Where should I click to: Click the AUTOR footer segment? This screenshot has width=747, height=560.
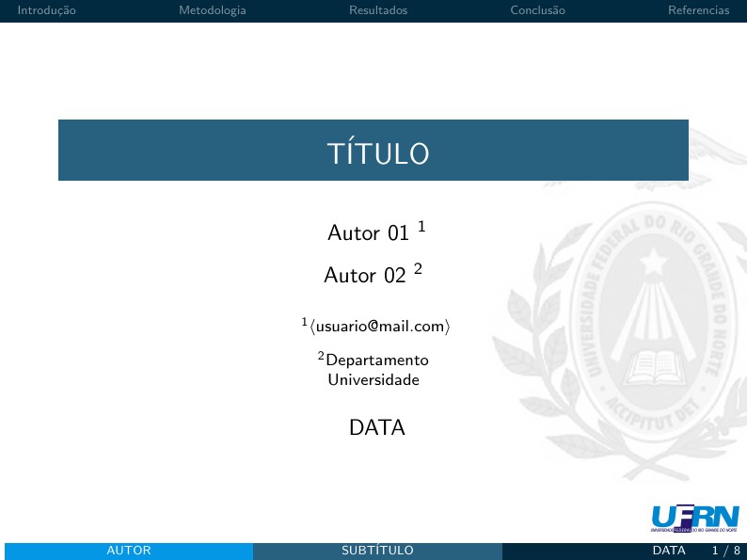point(129,551)
